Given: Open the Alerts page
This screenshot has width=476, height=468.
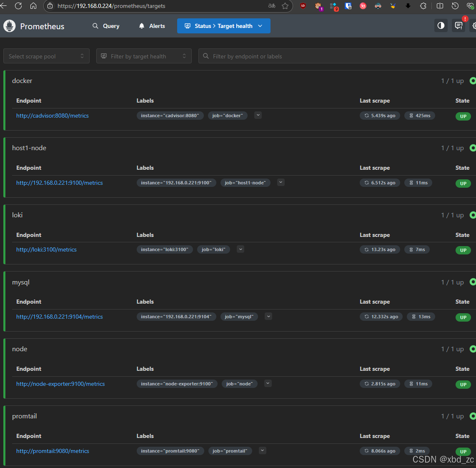Looking at the screenshot, I should 152,26.
